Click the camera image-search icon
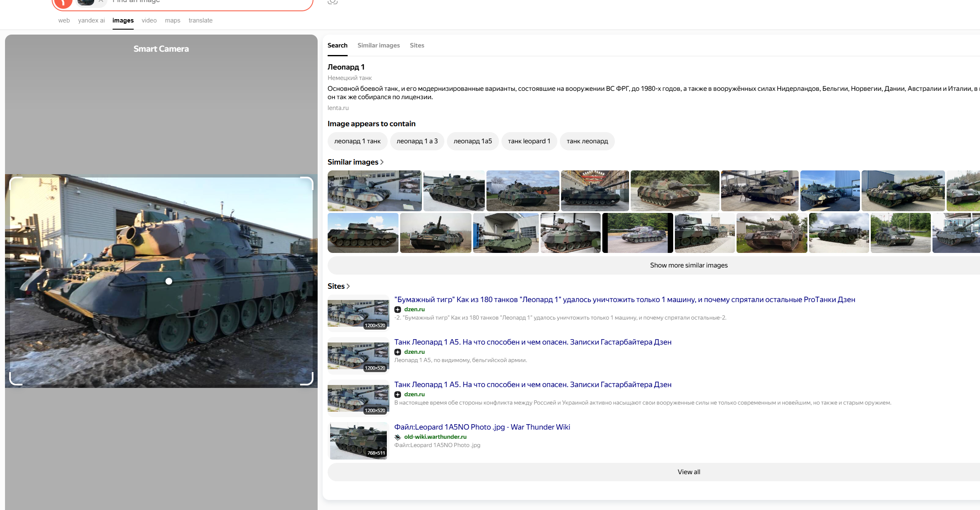 coord(332,2)
